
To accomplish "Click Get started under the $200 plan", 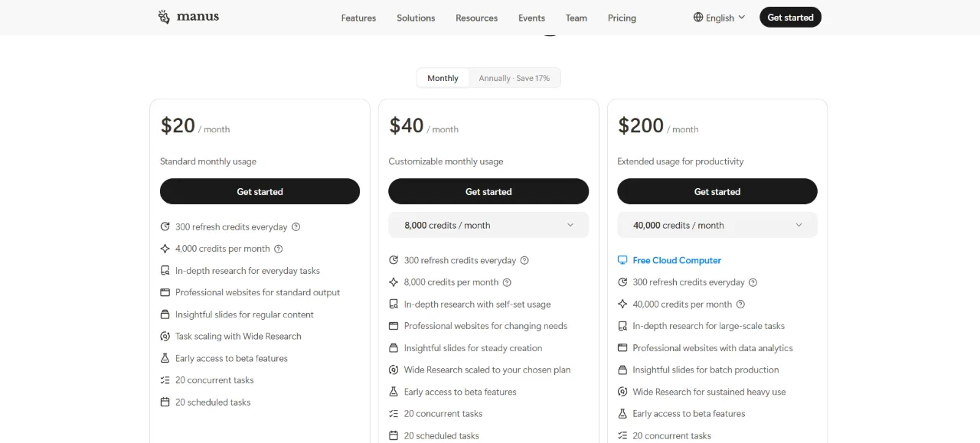I will pos(717,191).
